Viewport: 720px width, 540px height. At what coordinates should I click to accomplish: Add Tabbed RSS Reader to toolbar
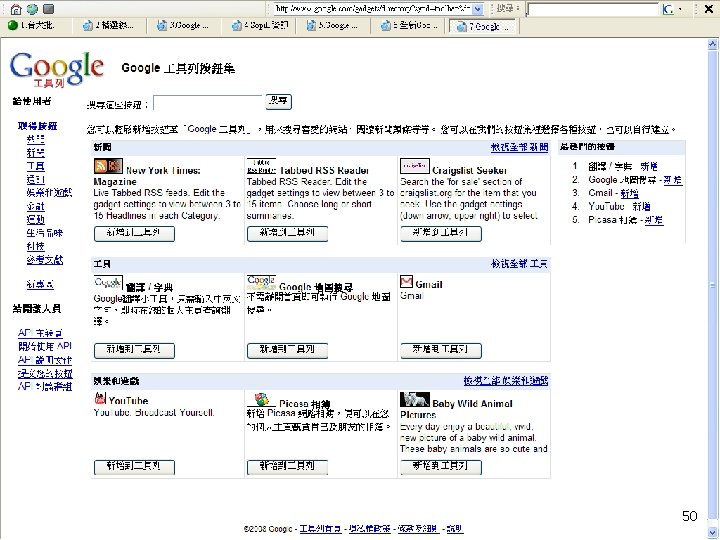(287, 233)
